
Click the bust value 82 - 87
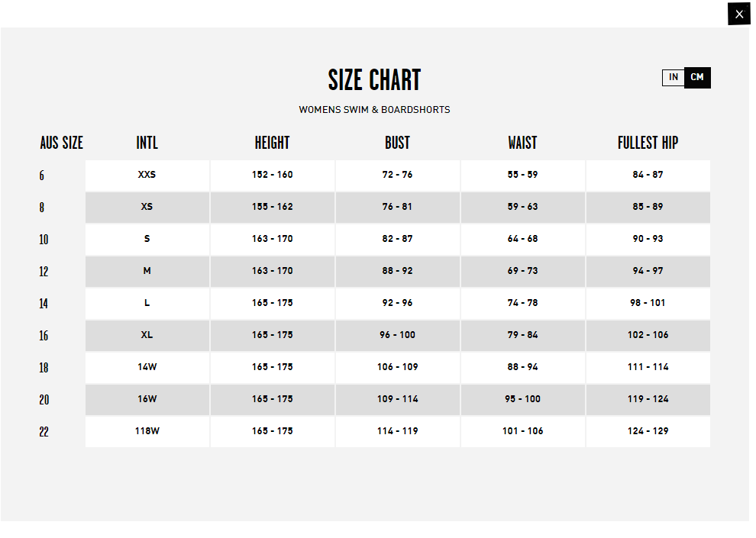tap(398, 239)
